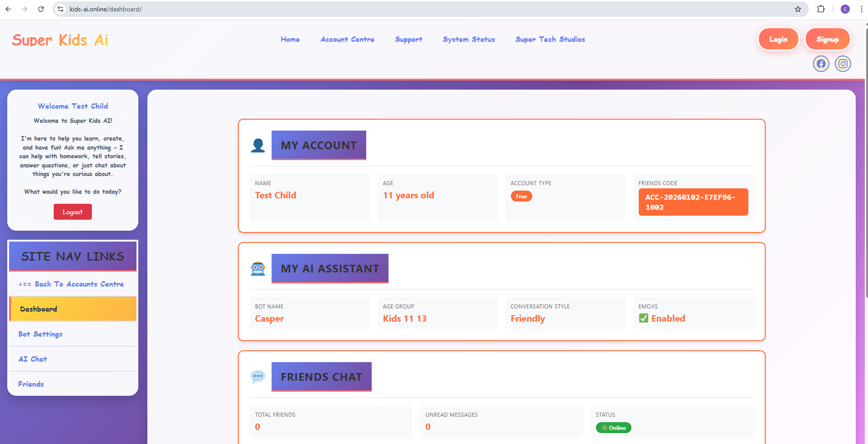
Task: Click the age value 11 years old
Action: click(x=409, y=195)
